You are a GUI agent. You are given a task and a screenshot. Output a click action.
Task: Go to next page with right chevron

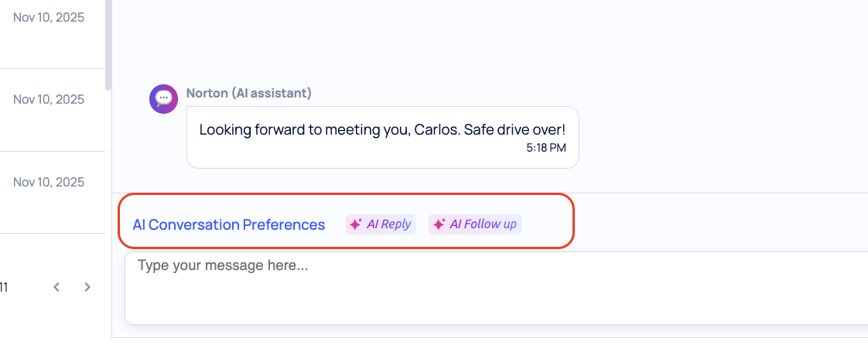pyautogui.click(x=87, y=287)
